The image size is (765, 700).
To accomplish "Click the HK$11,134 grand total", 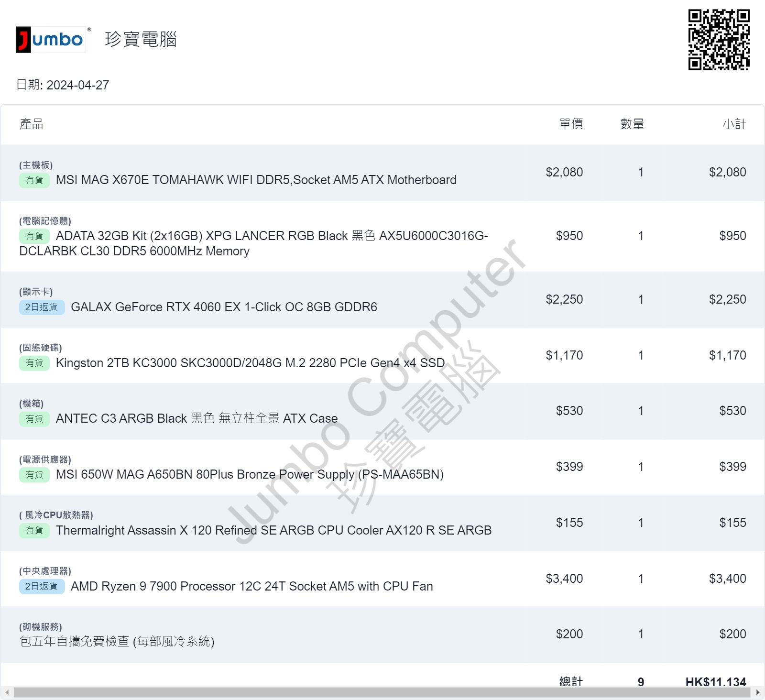I will [716, 682].
